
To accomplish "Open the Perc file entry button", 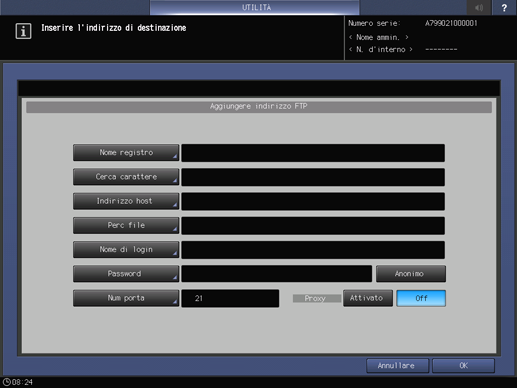I will (x=126, y=225).
